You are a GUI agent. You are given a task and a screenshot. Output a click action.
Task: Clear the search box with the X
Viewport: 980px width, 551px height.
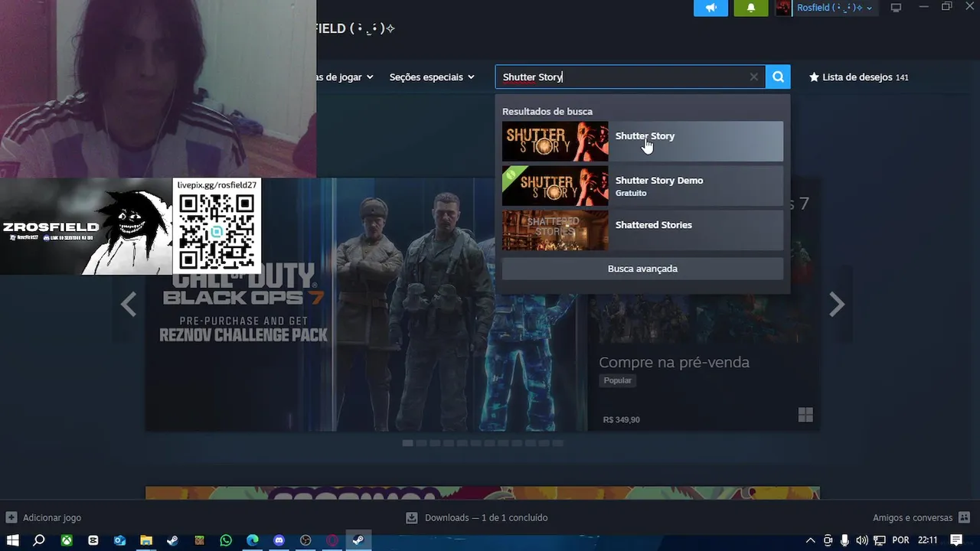pyautogui.click(x=754, y=77)
